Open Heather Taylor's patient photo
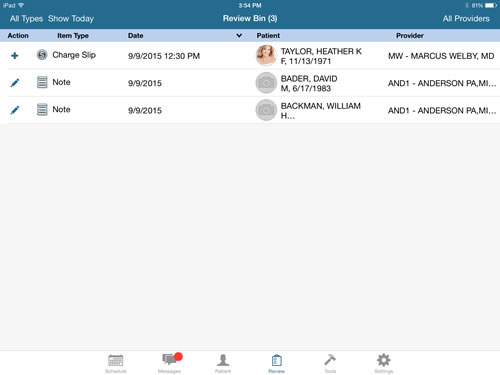The image size is (500, 375). [266, 55]
